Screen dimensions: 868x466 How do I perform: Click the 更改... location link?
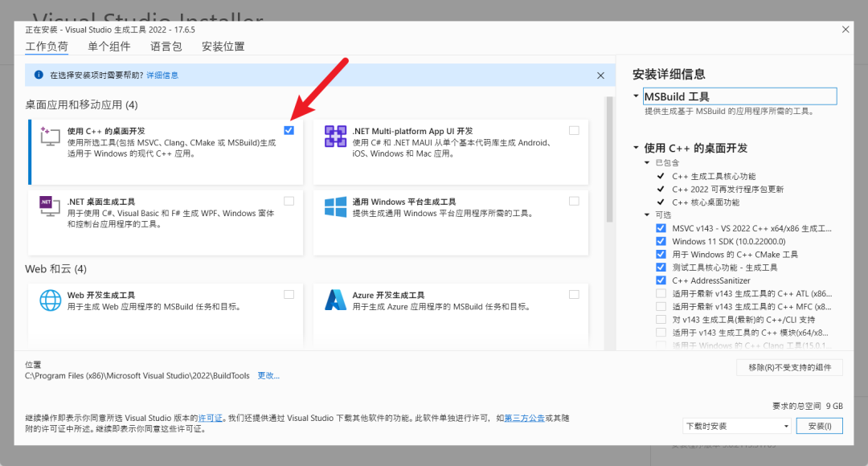click(268, 376)
